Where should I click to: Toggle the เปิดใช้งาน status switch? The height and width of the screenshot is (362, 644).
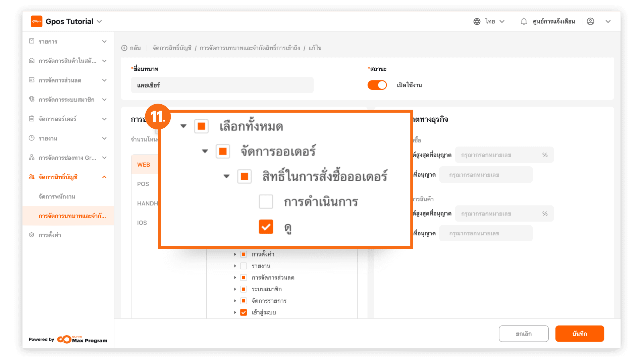pyautogui.click(x=377, y=85)
